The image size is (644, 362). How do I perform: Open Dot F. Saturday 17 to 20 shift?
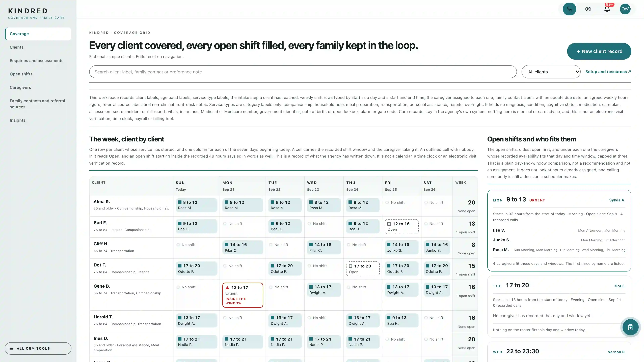coord(437,268)
